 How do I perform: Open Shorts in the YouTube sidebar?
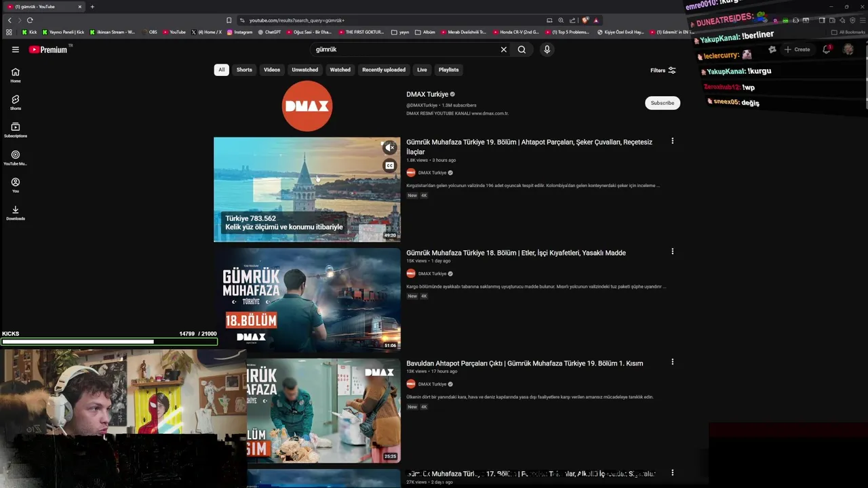click(15, 102)
